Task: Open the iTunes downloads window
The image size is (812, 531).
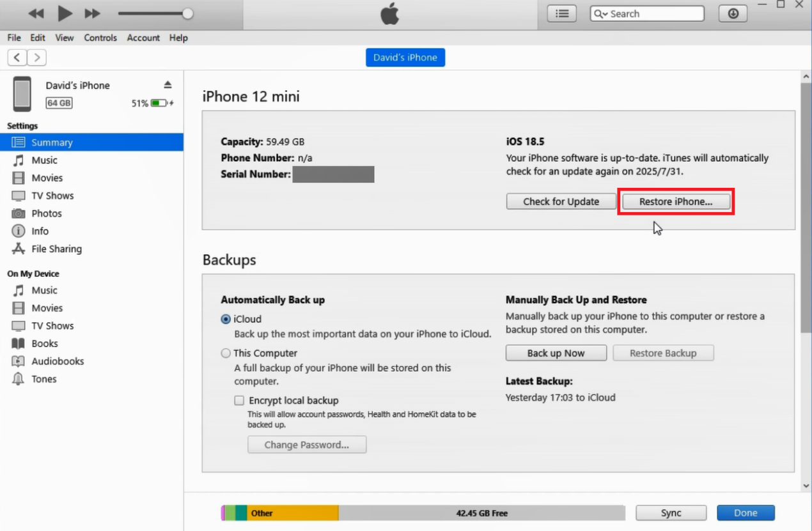Action: 733,13
